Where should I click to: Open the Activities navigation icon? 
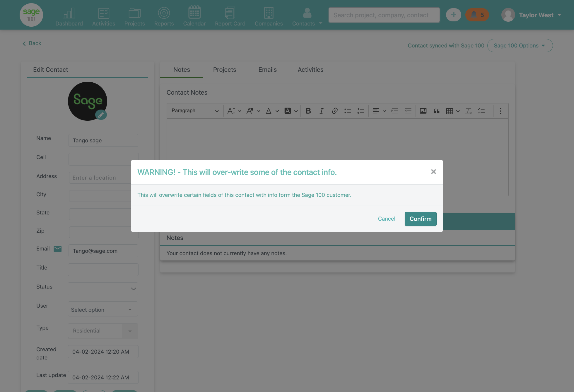[x=104, y=16]
